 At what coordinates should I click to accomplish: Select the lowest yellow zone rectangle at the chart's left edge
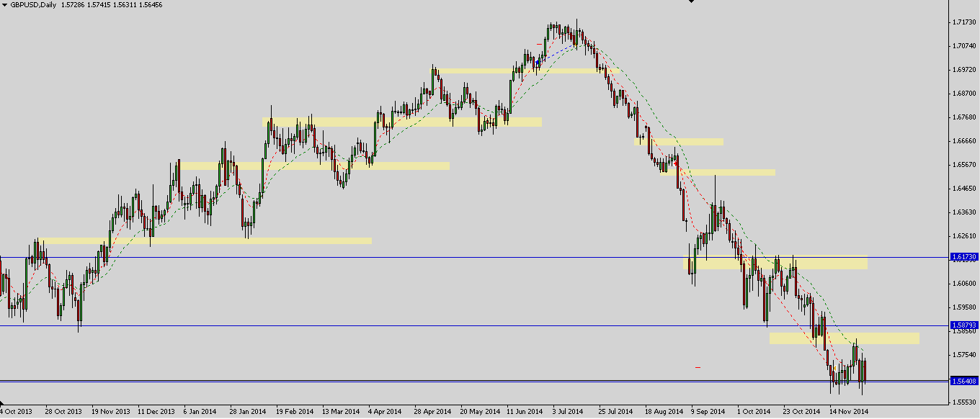tap(205, 240)
